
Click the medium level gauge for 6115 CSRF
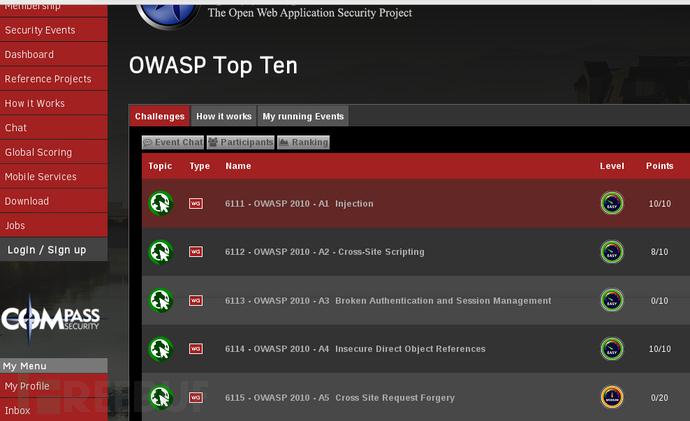(x=612, y=397)
